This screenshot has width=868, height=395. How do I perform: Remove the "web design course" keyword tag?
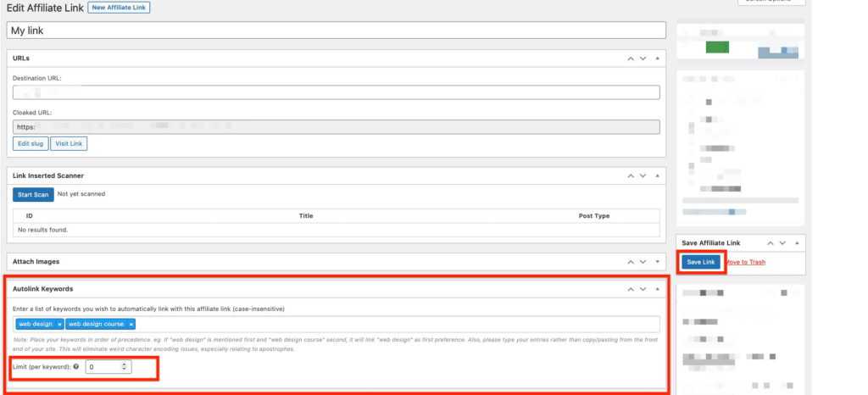coord(131,324)
